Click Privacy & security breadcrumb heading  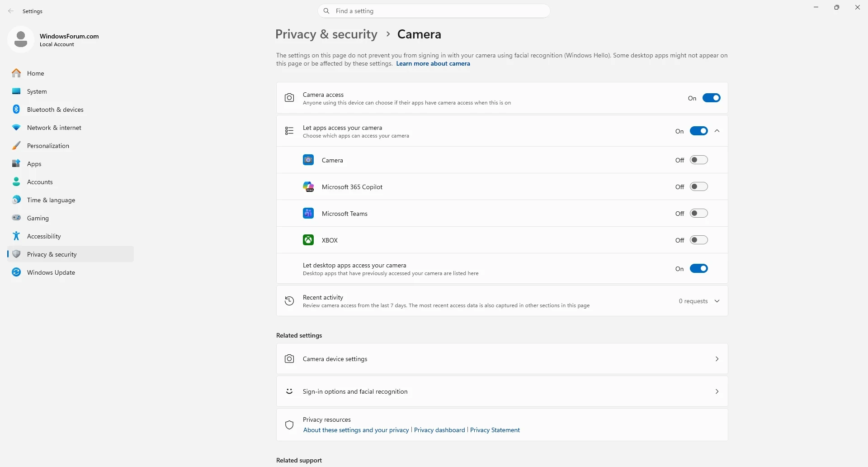(x=326, y=34)
